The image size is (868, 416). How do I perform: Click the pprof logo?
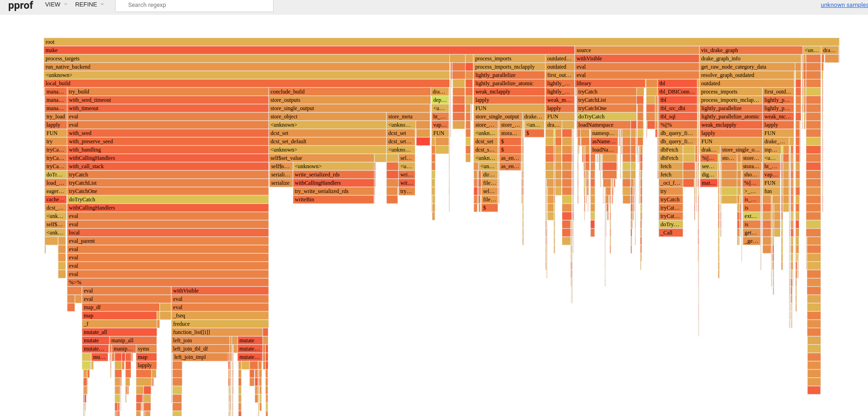(20, 6)
